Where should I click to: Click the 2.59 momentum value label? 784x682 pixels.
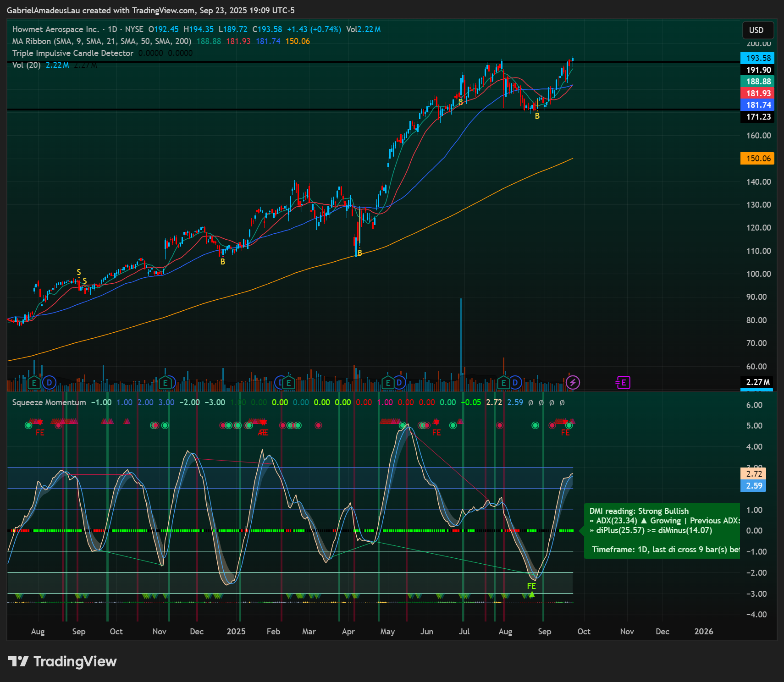[x=754, y=486]
